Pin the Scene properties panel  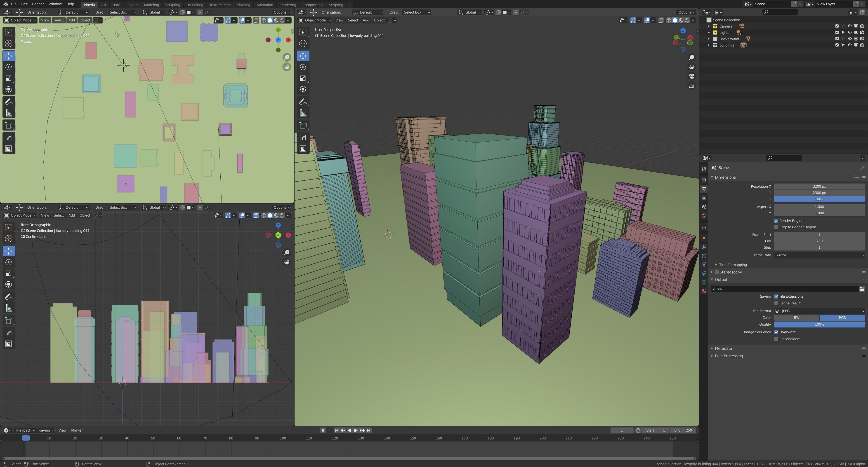point(862,168)
